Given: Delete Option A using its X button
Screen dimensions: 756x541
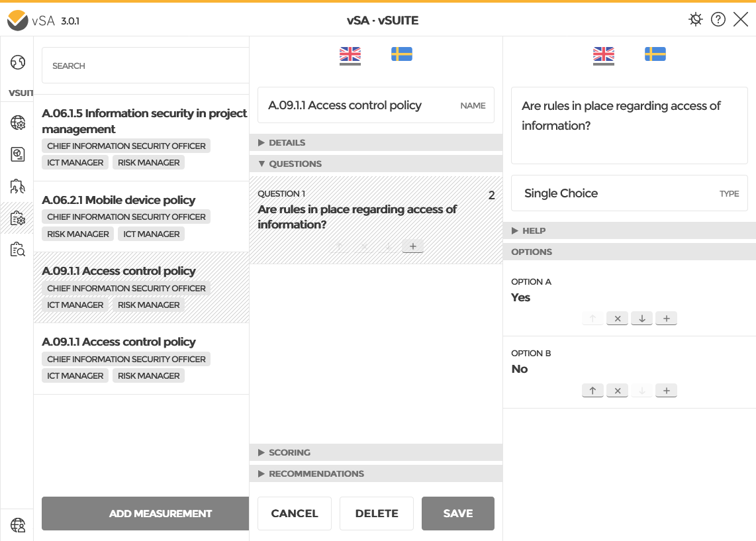Looking at the screenshot, I should coord(617,319).
